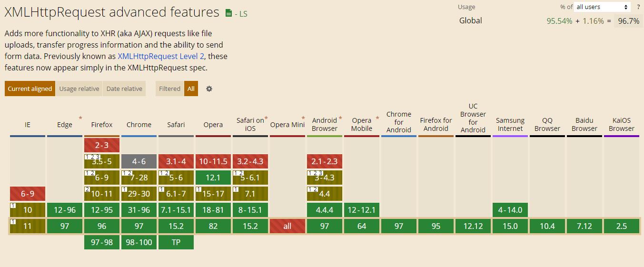Click the Firefox column header
This screenshot has width=644, height=267.
tap(102, 125)
